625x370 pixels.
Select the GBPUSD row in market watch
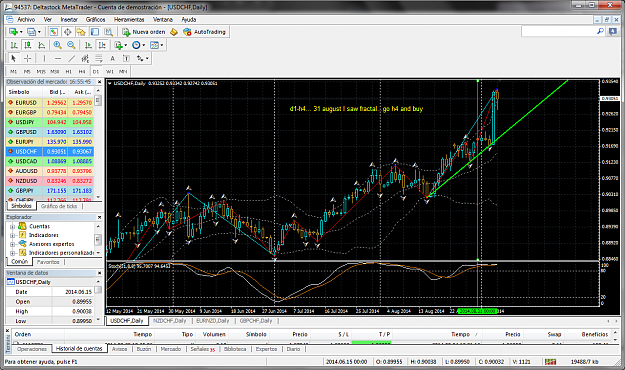click(x=50, y=132)
